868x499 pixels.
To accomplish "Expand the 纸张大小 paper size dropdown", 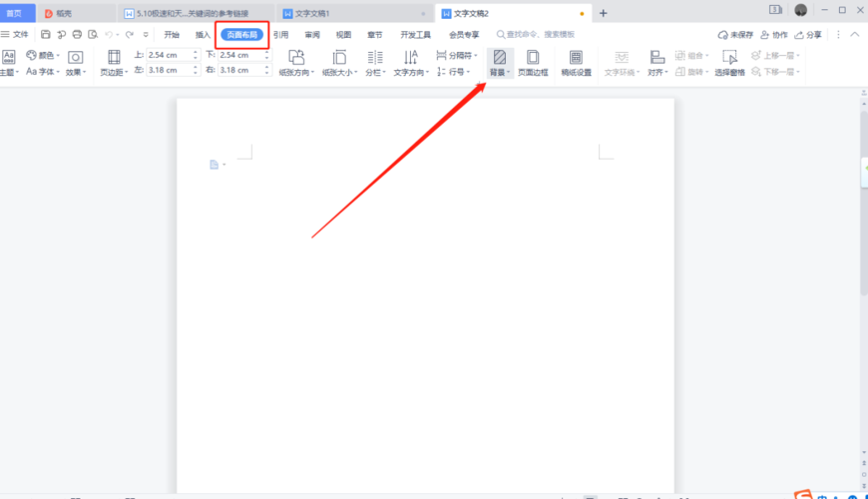I will pos(339,72).
